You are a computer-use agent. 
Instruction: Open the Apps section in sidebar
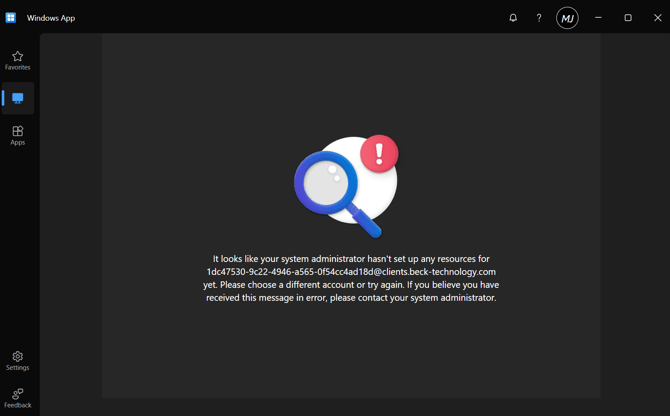[x=18, y=135]
